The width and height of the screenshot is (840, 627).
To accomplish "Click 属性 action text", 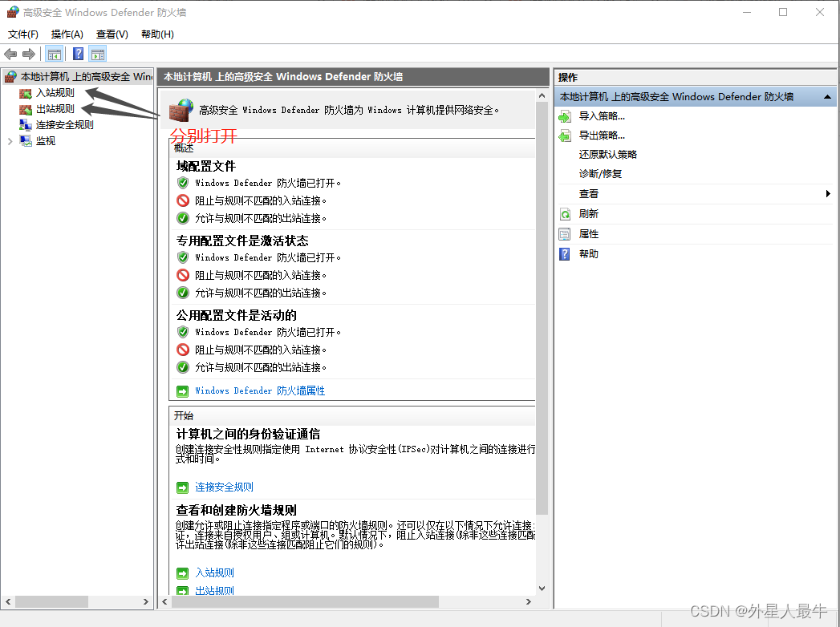I will pyautogui.click(x=589, y=234).
